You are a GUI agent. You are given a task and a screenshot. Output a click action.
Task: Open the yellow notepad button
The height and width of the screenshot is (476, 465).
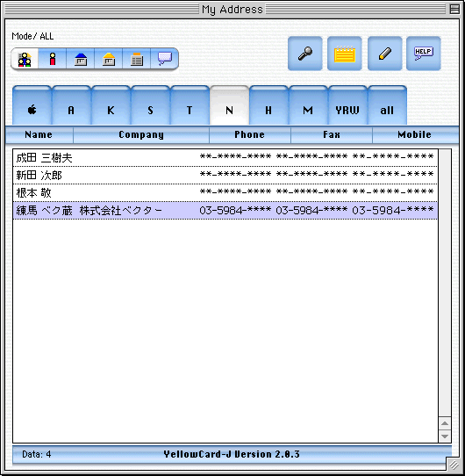coord(344,54)
